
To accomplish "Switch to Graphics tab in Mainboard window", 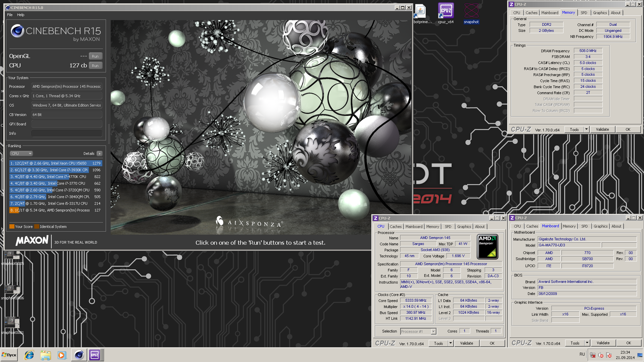I will 600,226.
